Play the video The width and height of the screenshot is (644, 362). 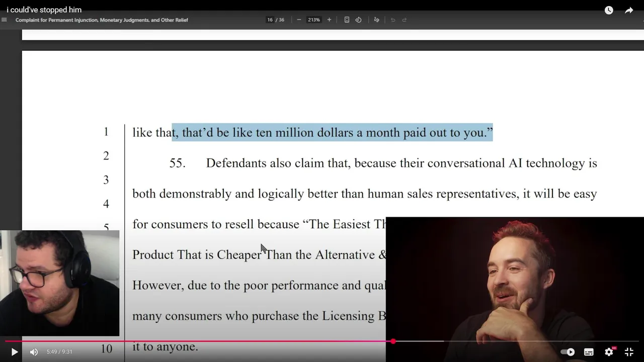[x=14, y=352]
